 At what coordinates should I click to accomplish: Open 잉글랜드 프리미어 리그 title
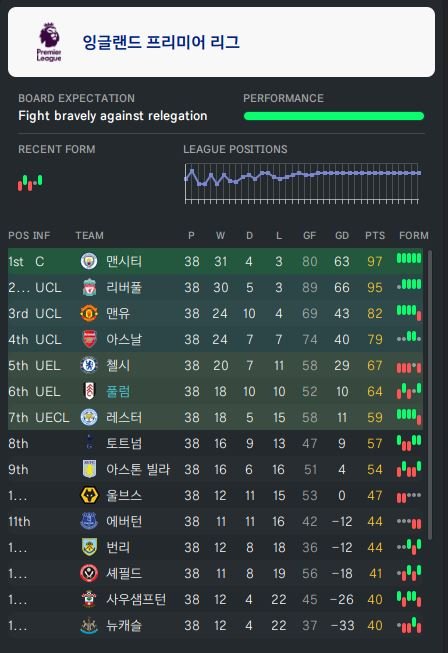pyautogui.click(x=161, y=42)
